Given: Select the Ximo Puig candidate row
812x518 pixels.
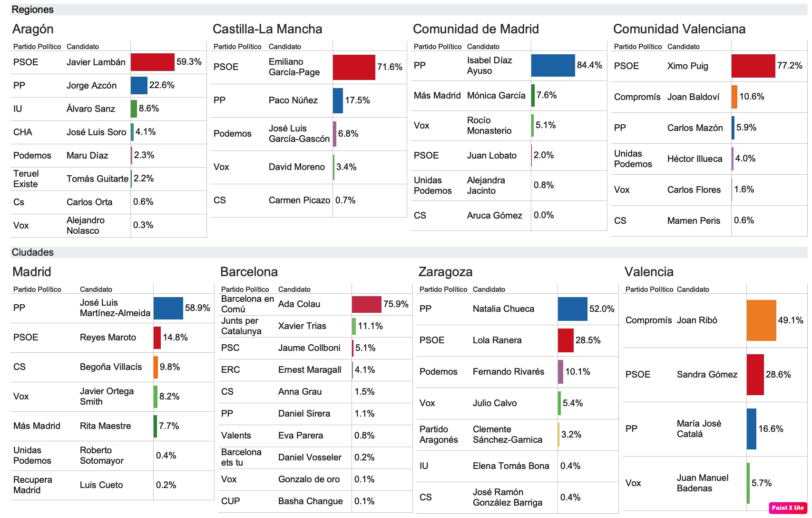Looking at the screenshot, I should coord(709,66).
